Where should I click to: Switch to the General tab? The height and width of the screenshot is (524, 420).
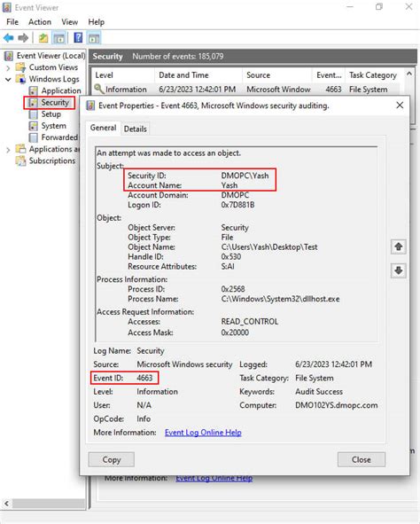[x=103, y=128]
